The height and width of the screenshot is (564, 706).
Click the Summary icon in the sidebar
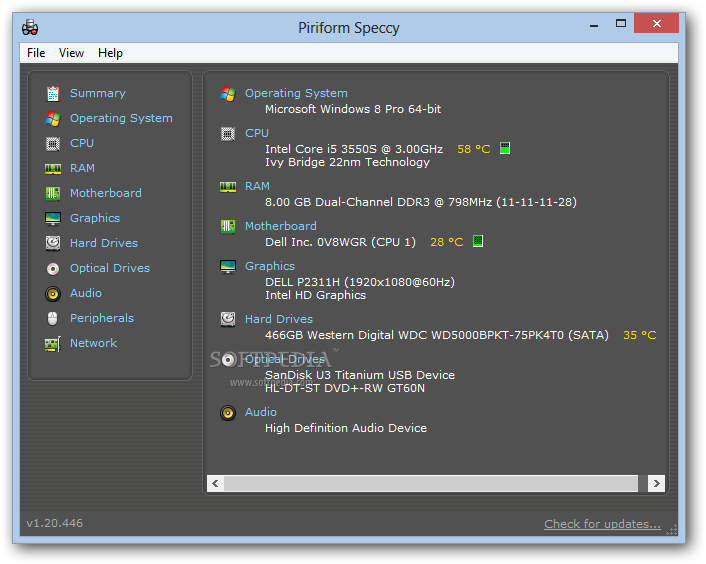pos(53,93)
